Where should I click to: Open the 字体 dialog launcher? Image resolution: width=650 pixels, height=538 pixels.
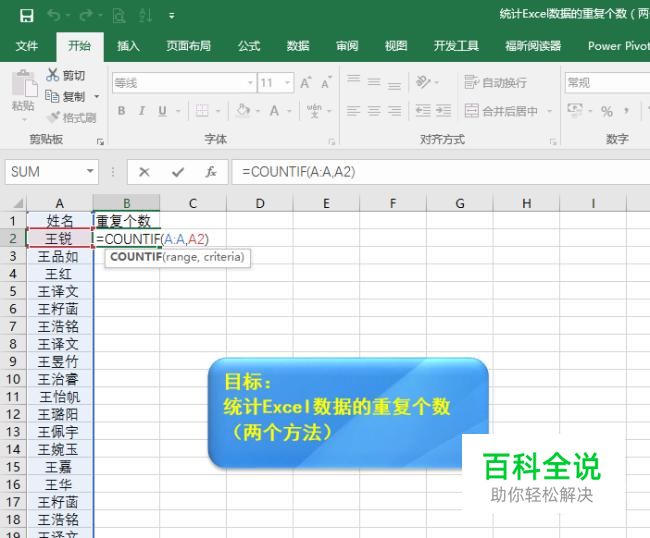332,141
